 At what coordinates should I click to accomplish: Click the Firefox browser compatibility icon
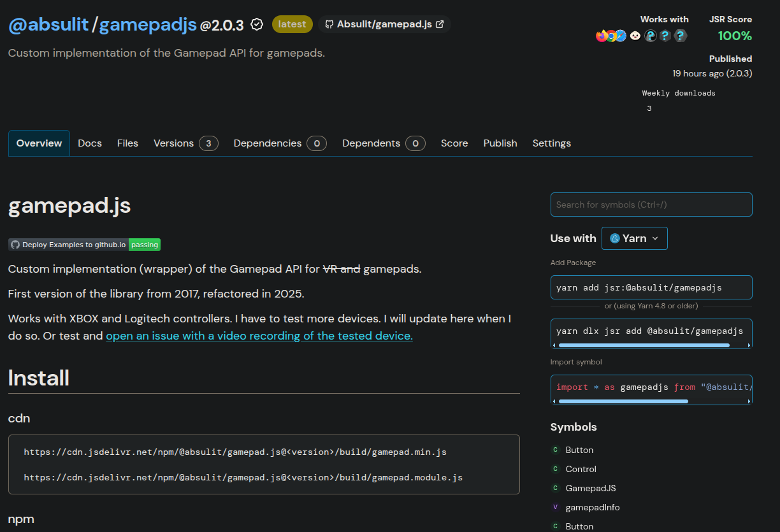coord(601,36)
